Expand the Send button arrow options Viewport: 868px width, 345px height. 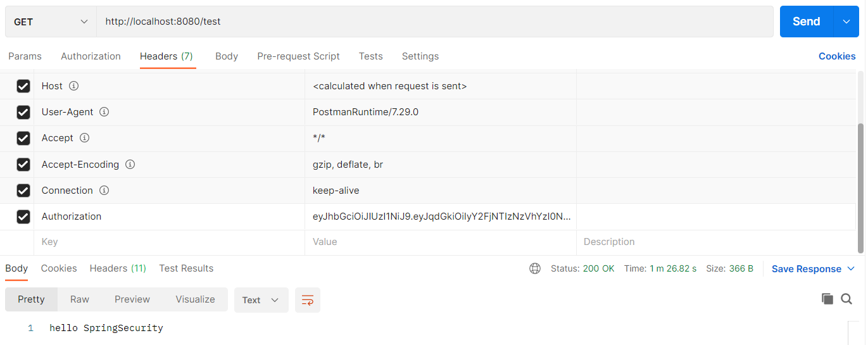pyautogui.click(x=846, y=22)
